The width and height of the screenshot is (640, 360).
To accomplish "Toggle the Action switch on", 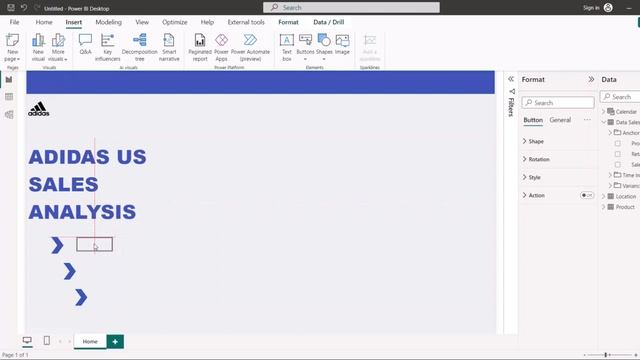I will point(587,196).
